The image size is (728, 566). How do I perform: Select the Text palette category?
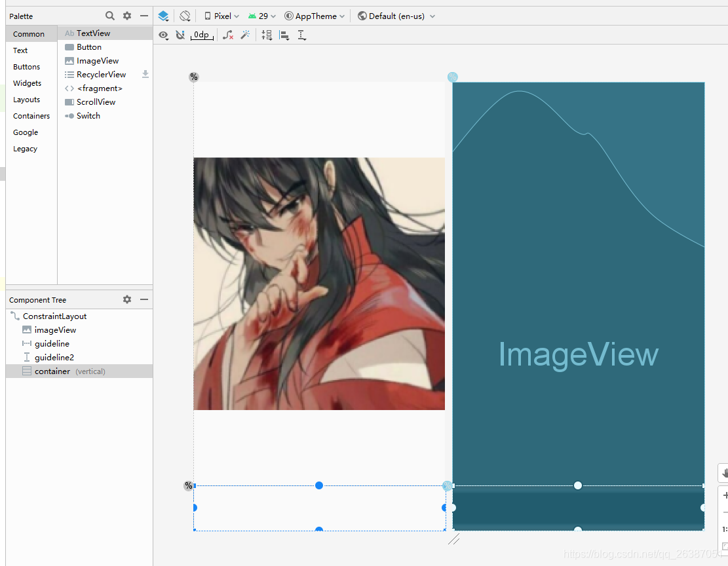click(x=31, y=50)
